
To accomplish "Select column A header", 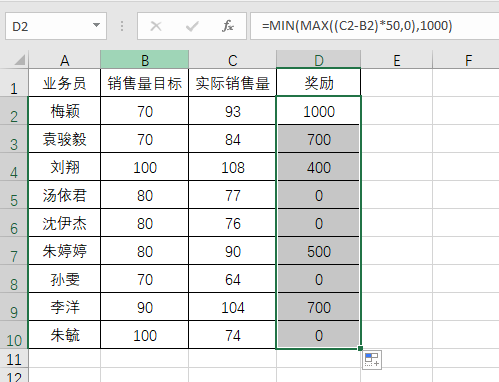I will (x=65, y=60).
